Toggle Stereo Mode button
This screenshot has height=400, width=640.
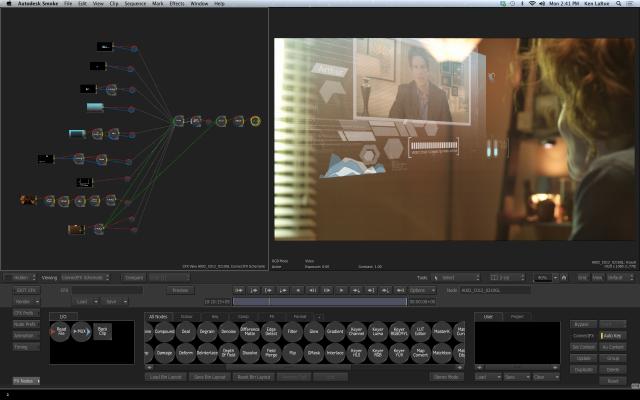446,377
